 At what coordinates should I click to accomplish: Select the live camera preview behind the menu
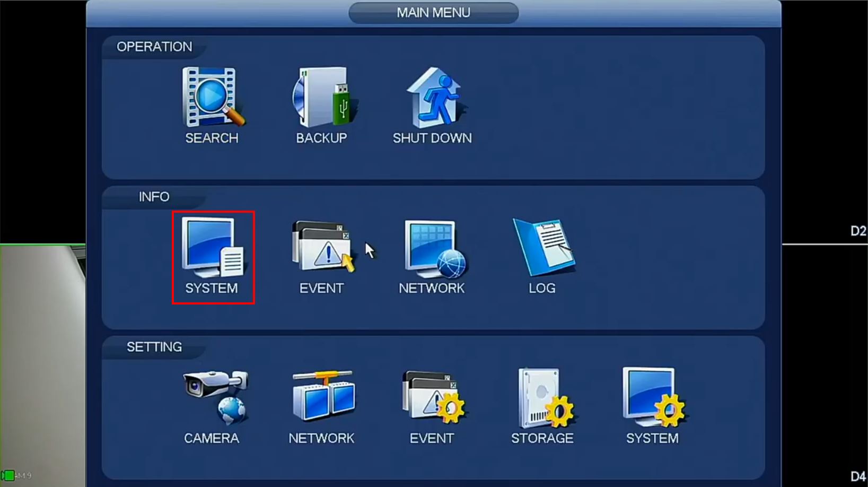click(x=42, y=365)
